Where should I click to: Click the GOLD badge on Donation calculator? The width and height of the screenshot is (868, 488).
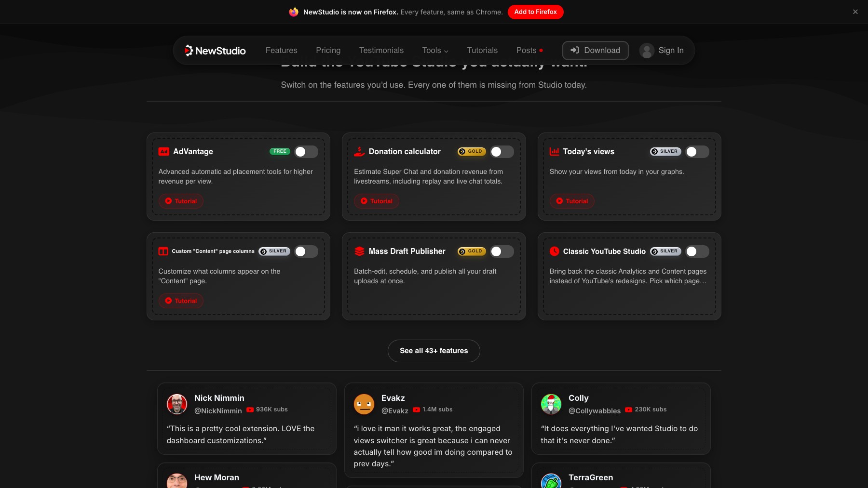[x=472, y=151]
